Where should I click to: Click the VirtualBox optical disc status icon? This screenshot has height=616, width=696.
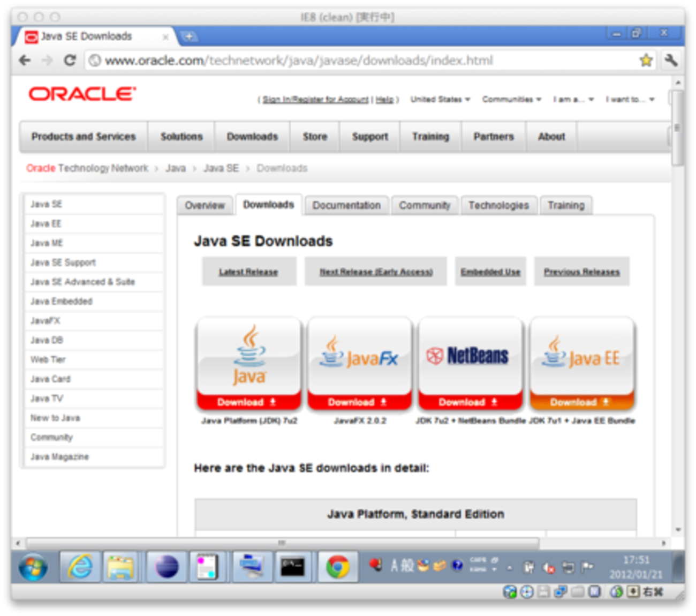[x=527, y=592]
